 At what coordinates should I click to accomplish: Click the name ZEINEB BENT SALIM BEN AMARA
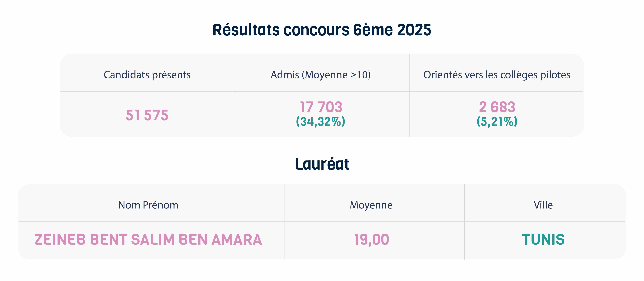[x=148, y=239]
